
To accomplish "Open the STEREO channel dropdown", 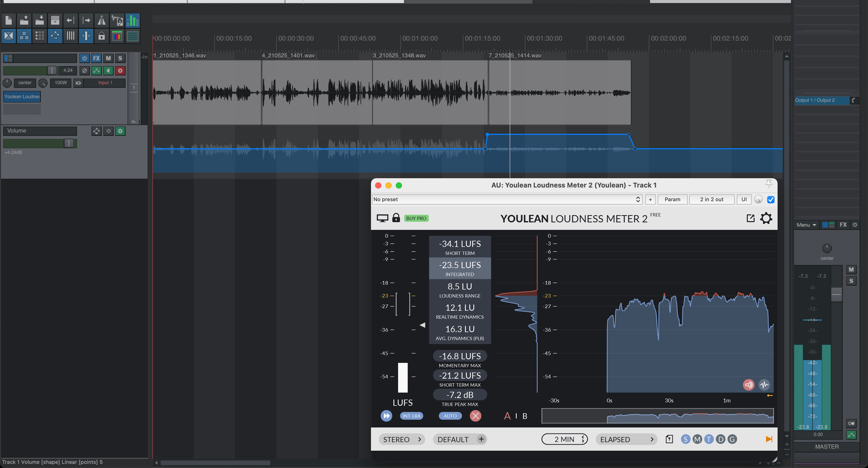I will [x=402, y=439].
